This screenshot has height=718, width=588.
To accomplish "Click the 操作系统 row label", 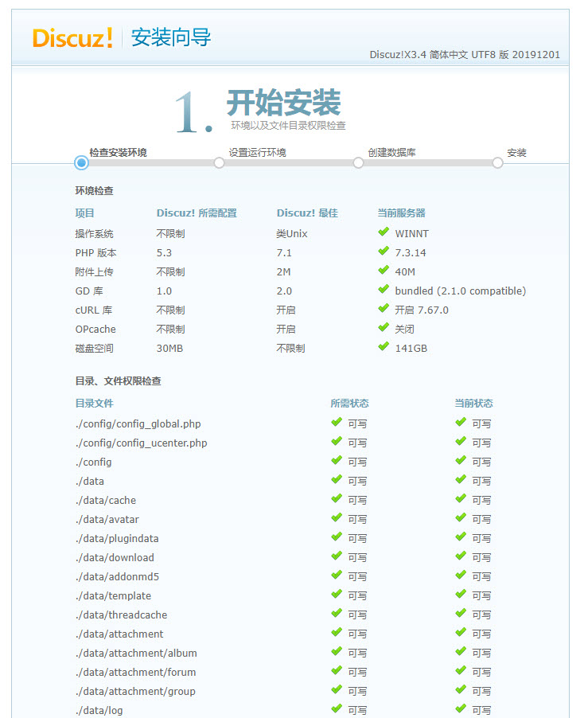I will [x=94, y=234].
